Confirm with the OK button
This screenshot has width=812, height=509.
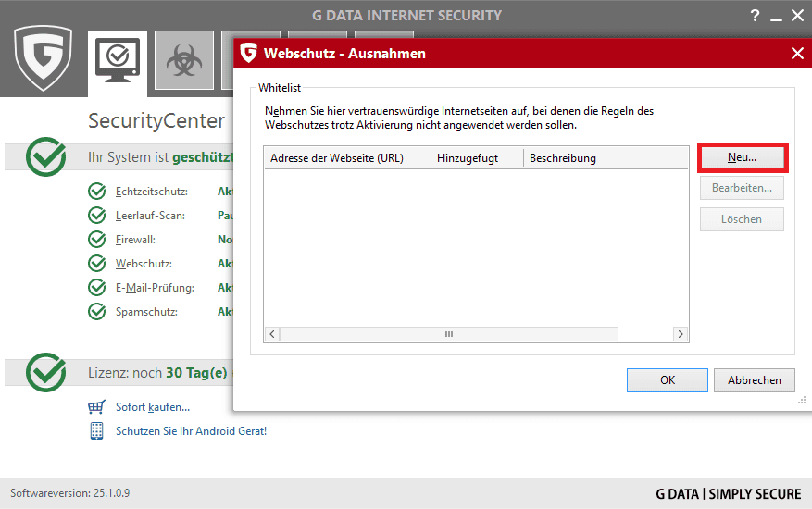click(x=667, y=379)
